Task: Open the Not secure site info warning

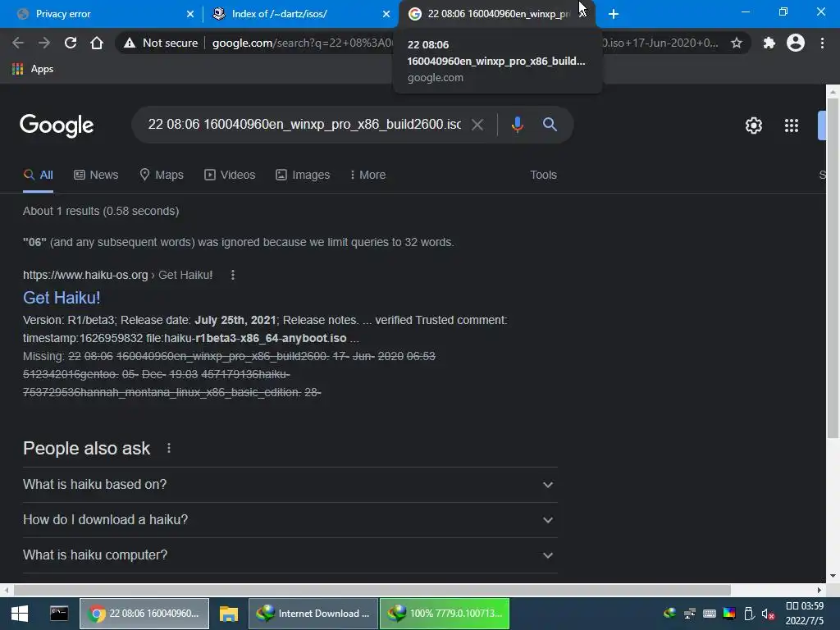Action: pyautogui.click(x=160, y=43)
